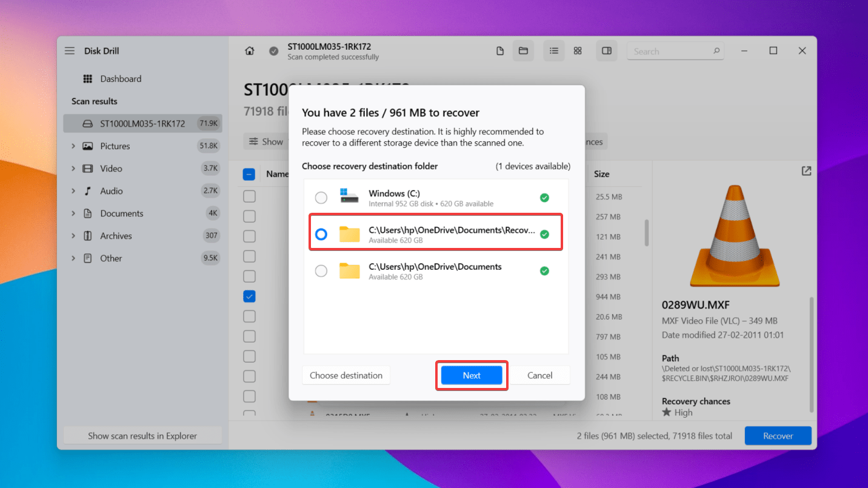Click folder icon of OneDrive\Documents row

(x=350, y=270)
